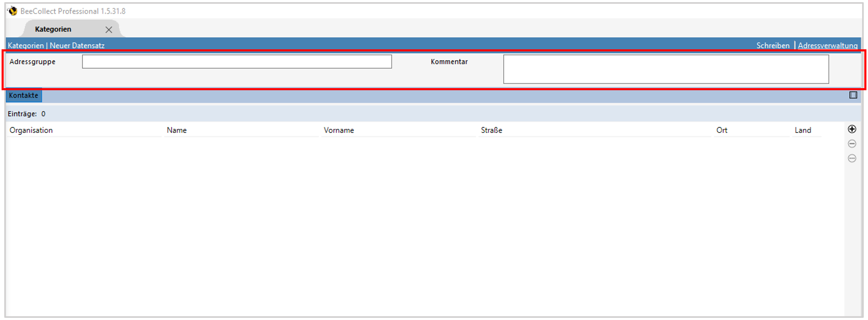This screenshot has width=868, height=320.
Task: Click the Straße column header
Action: tap(491, 130)
